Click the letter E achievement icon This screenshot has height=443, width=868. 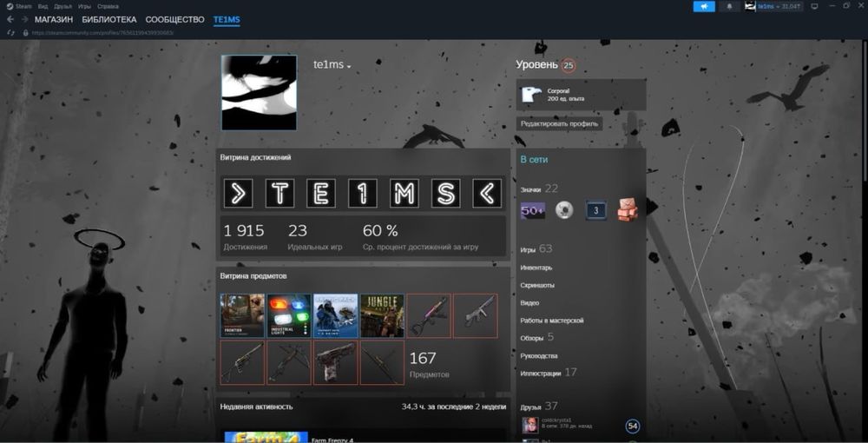click(x=321, y=193)
